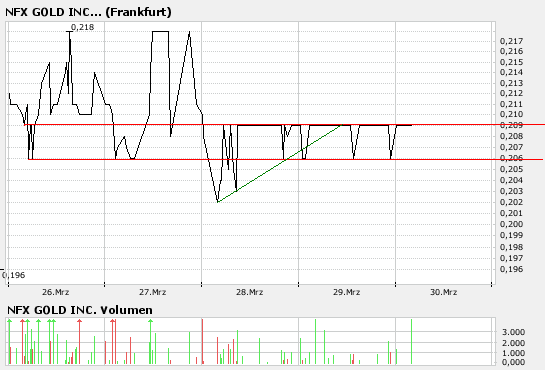Click the 0,216 price axis value
Viewport: 545px width, 384px height.
point(511,51)
